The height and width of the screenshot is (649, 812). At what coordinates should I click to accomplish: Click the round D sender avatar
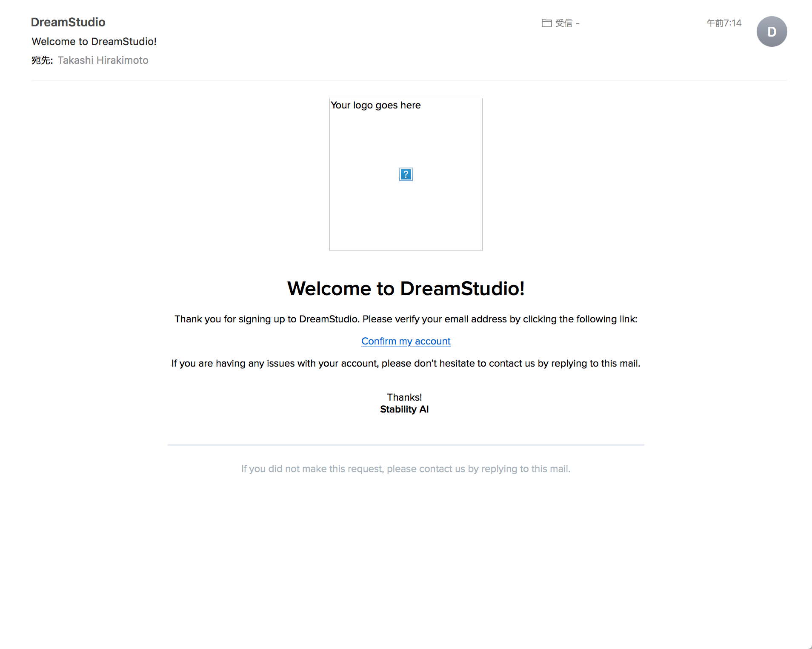(772, 31)
